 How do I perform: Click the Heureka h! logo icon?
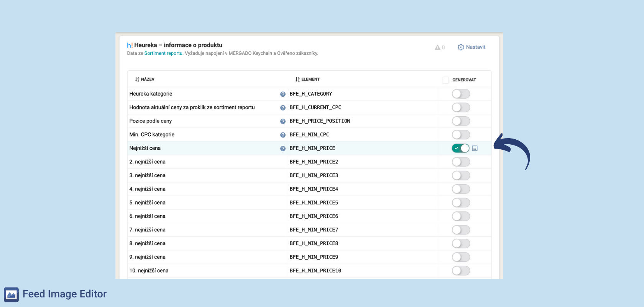click(x=130, y=45)
